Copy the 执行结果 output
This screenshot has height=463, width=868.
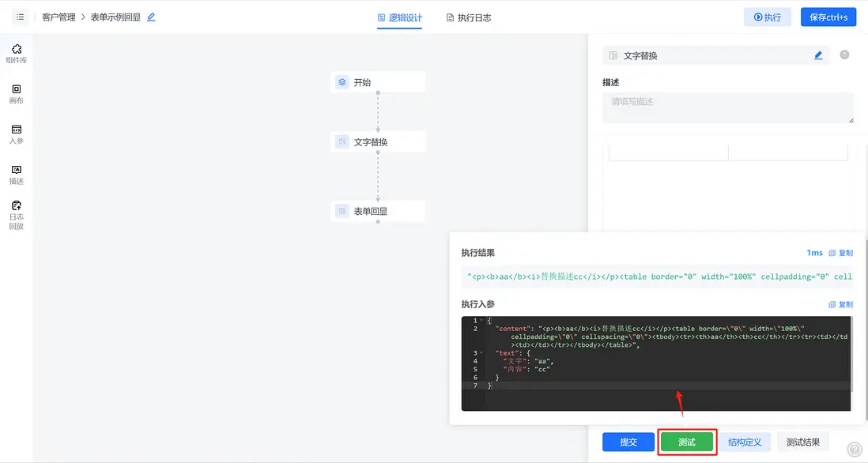841,253
